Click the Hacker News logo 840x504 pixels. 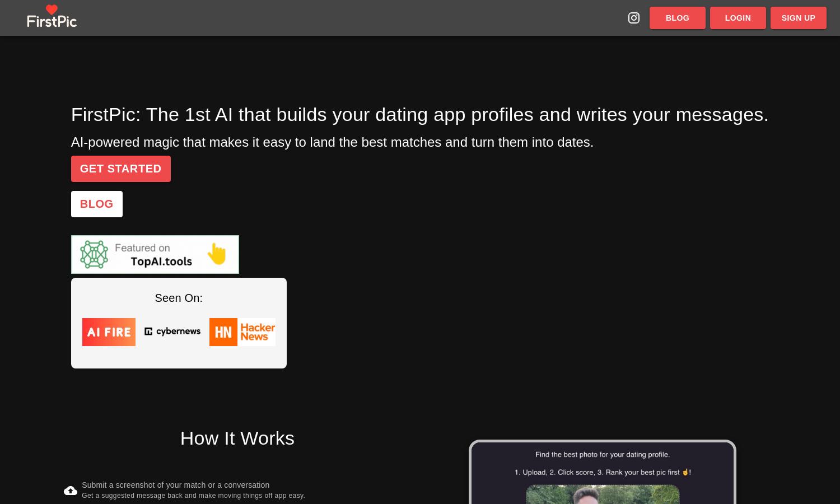click(x=242, y=332)
